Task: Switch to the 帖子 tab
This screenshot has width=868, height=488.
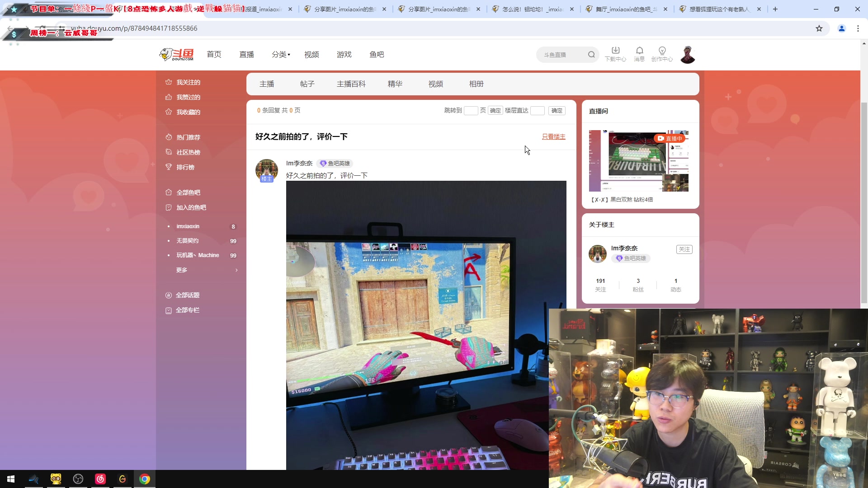Action: tap(307, 84)
